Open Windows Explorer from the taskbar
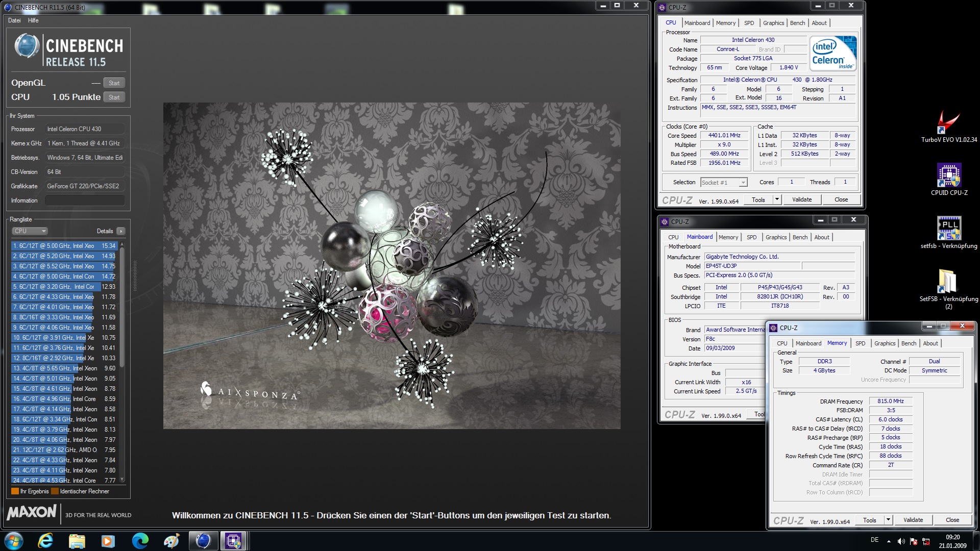 point(77,541)
